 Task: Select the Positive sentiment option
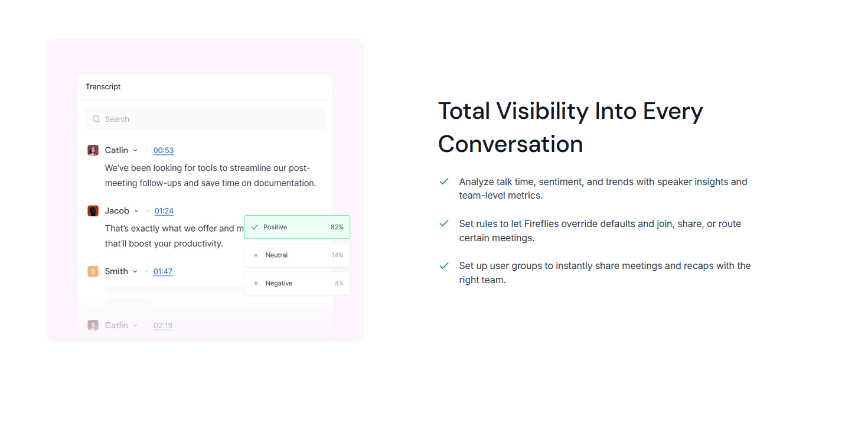pos(297,227)
